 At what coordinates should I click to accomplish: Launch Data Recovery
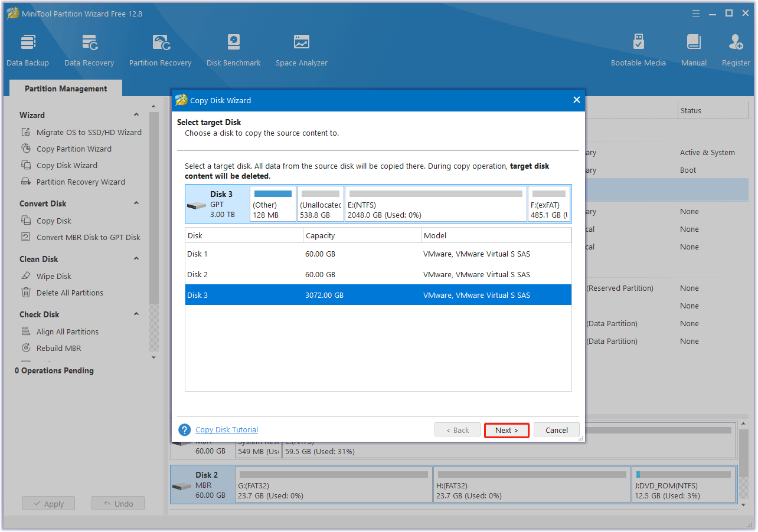point(89,48)
